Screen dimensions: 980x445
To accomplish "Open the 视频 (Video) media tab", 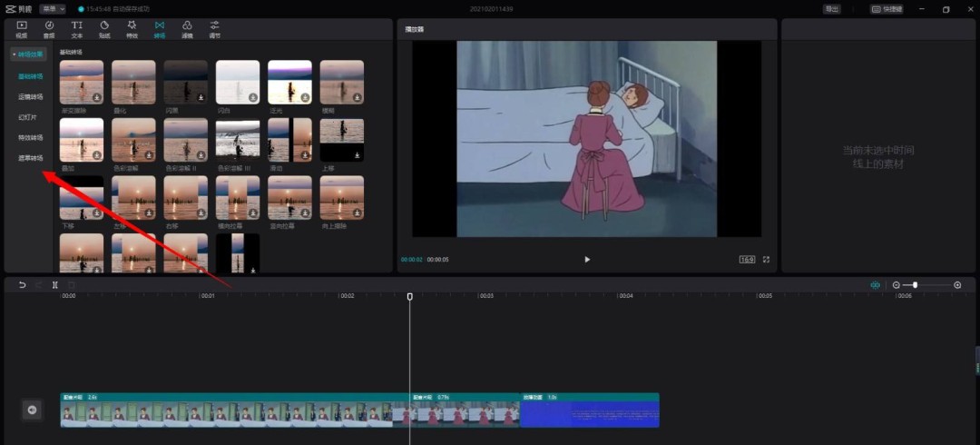I will click(x=22, y=29).
